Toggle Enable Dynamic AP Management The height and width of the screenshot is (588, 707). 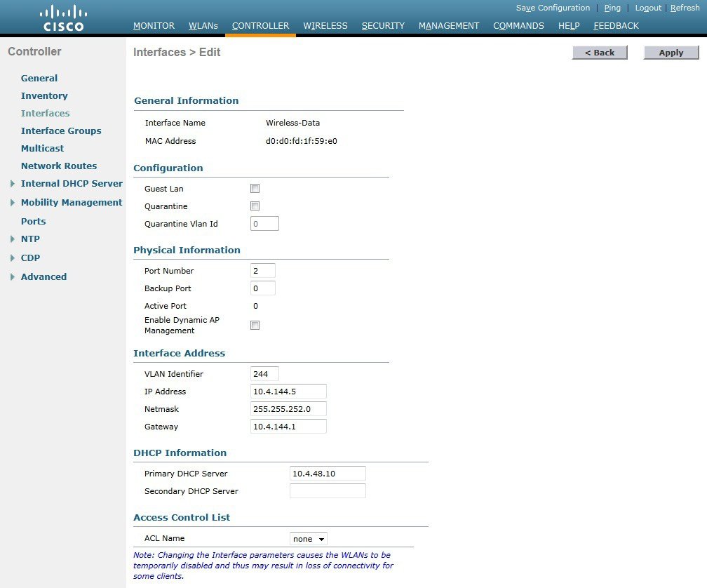click(255, 325)
